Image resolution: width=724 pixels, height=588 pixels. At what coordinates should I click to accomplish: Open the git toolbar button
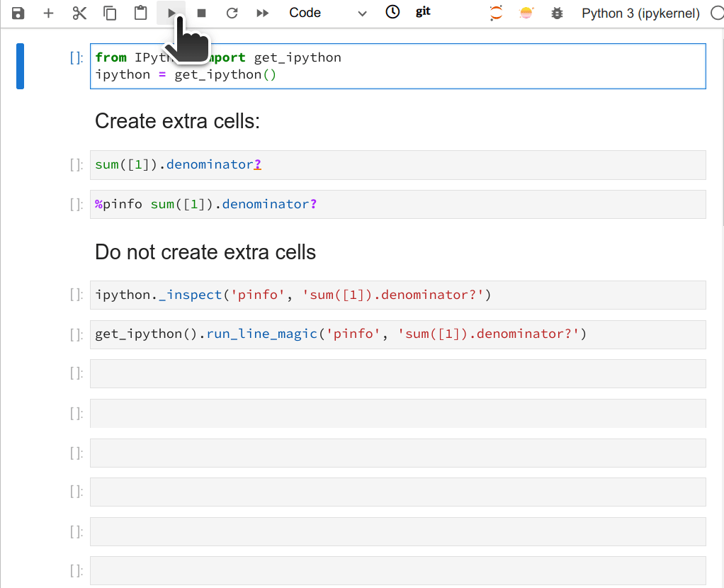pyautogui.click(x=423, y=12)
